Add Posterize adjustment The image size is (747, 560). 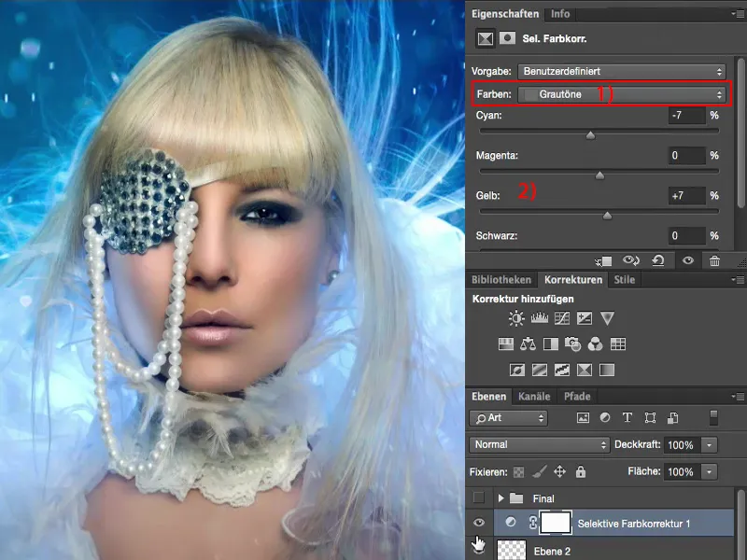540,370
